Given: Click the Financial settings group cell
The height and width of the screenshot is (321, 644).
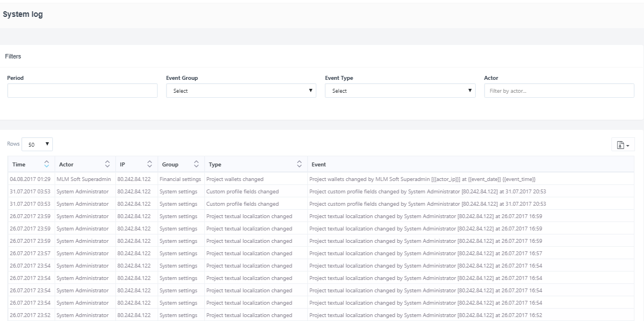Looking at the screenshot, I should [x=180, y=179].
